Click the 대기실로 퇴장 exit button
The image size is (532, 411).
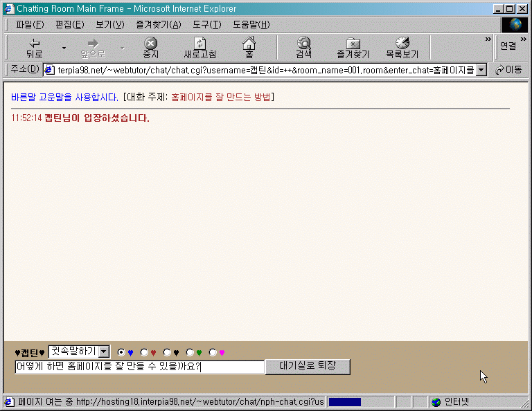[308, 367]
